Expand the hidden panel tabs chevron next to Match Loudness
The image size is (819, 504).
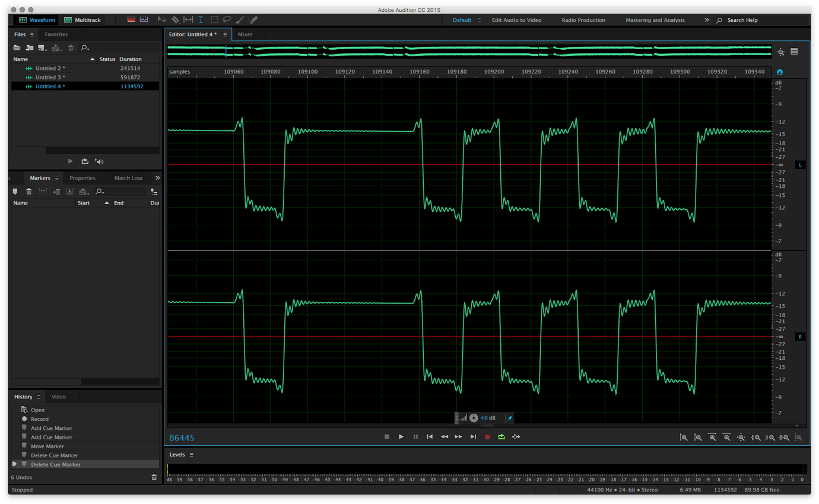(x=157, y=177)
